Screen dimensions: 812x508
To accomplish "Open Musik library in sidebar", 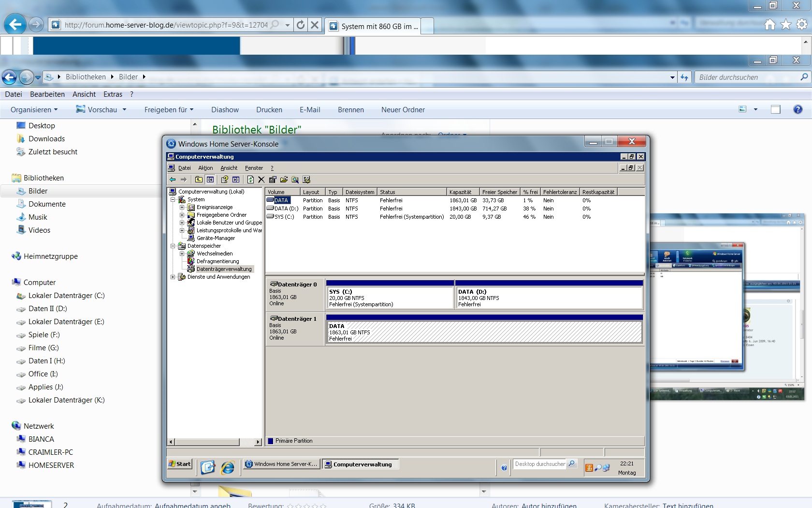I will pyautogui.click(x=38, y=217).
